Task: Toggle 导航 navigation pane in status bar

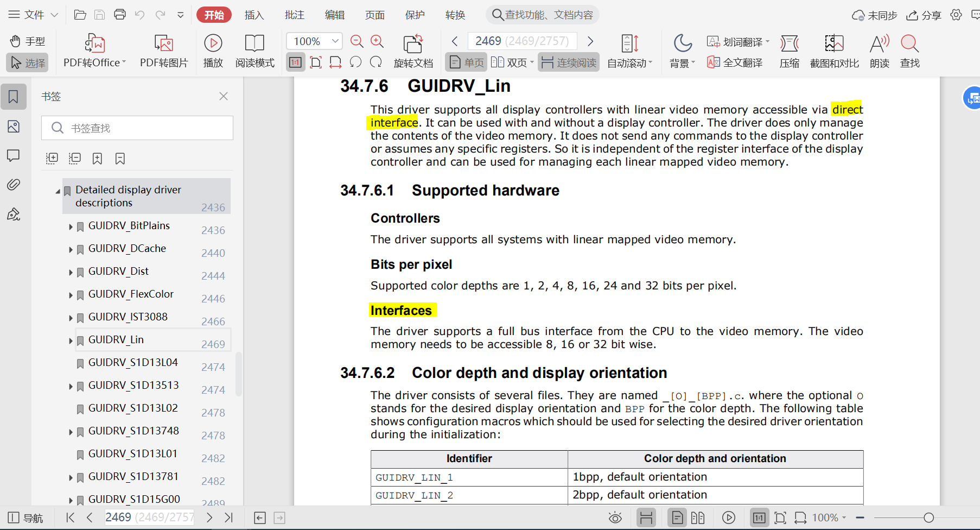Action: pyautogui.click(x=26, y=518)
